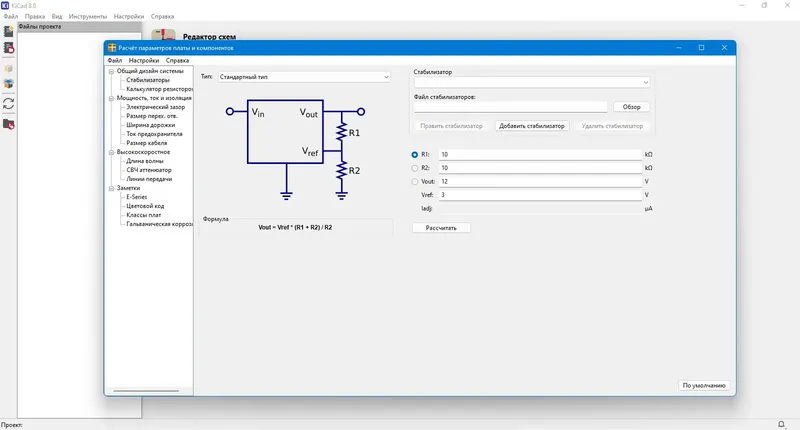Collapse the Заметки tree node
800x430 pixels.
(x=111, y=188)
